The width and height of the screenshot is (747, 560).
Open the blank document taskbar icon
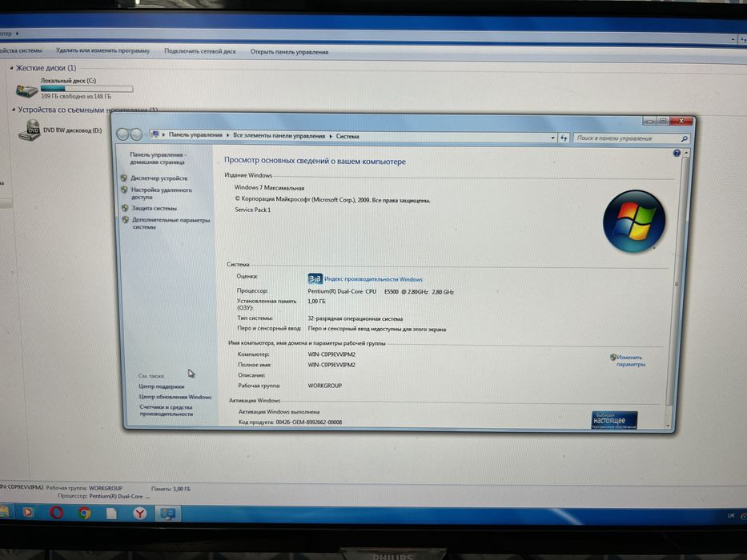point(111,514)
